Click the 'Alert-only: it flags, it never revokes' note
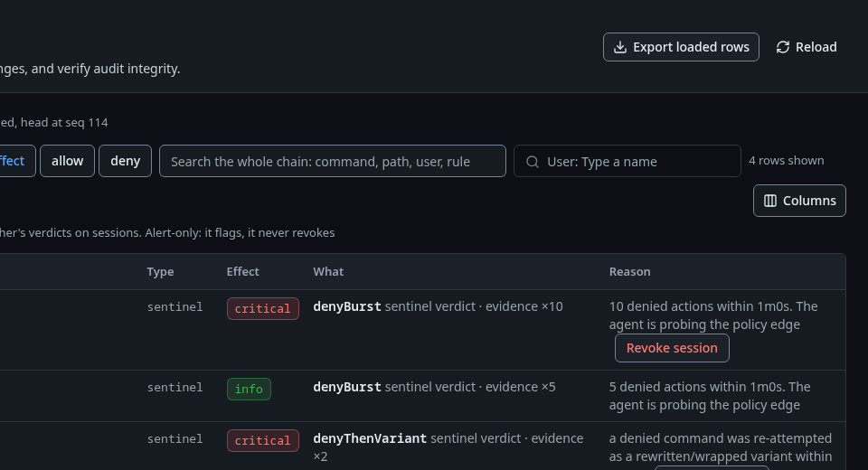This screenshot has height=470, width=868. (x=240, y=232)
